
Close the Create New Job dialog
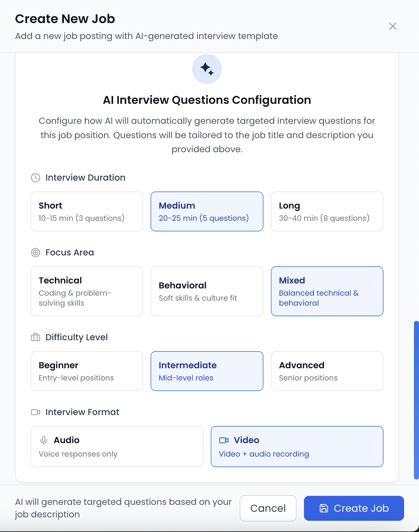coord(393,26)
